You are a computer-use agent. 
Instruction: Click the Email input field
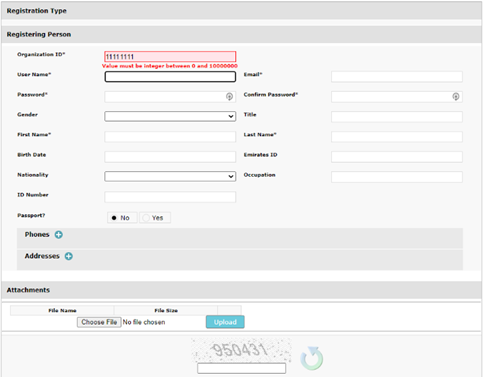[x=397, y=77]
